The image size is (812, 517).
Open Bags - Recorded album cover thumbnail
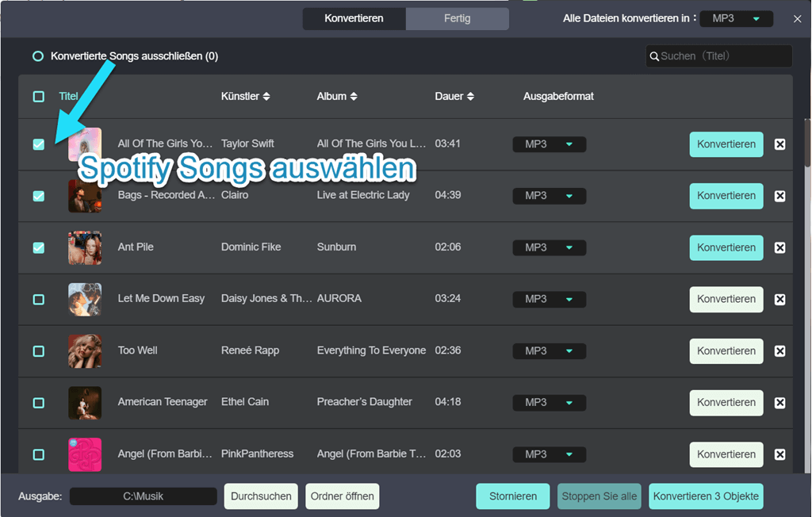tap(85, 196)
